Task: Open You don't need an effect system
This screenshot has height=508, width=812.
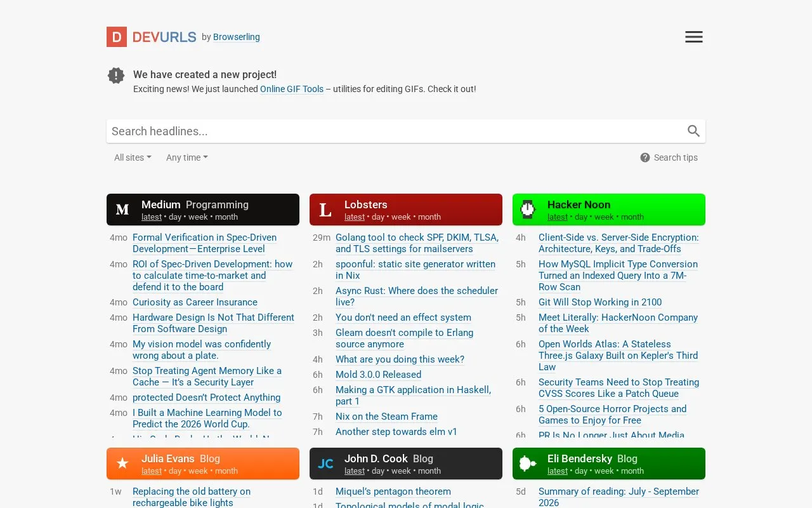Action: click(403, 317)
